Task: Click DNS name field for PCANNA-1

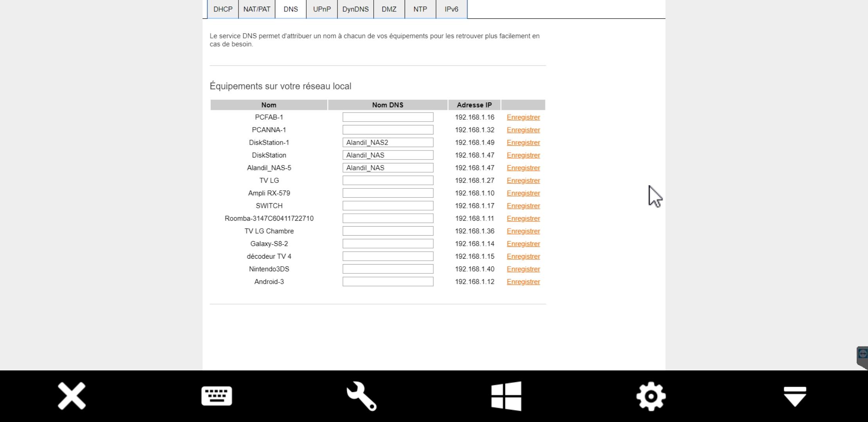Action: [388, 130]
